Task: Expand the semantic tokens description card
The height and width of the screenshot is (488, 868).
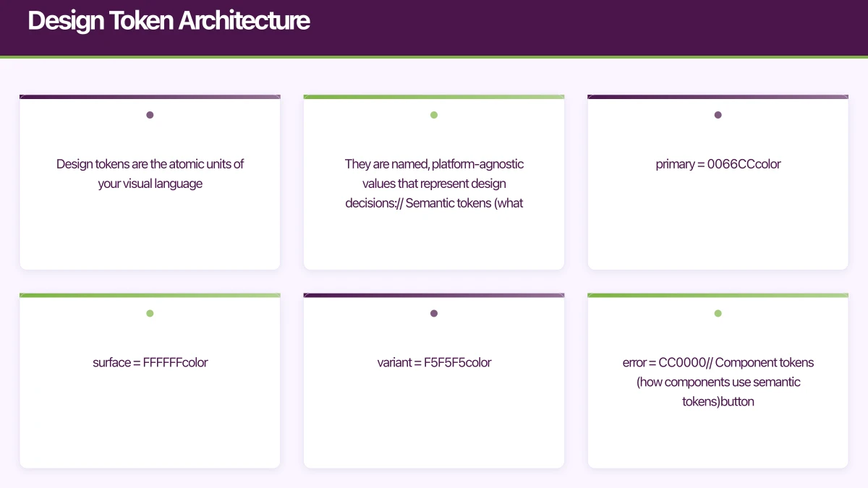Action: pyautogui.click(x=433, y=182)
